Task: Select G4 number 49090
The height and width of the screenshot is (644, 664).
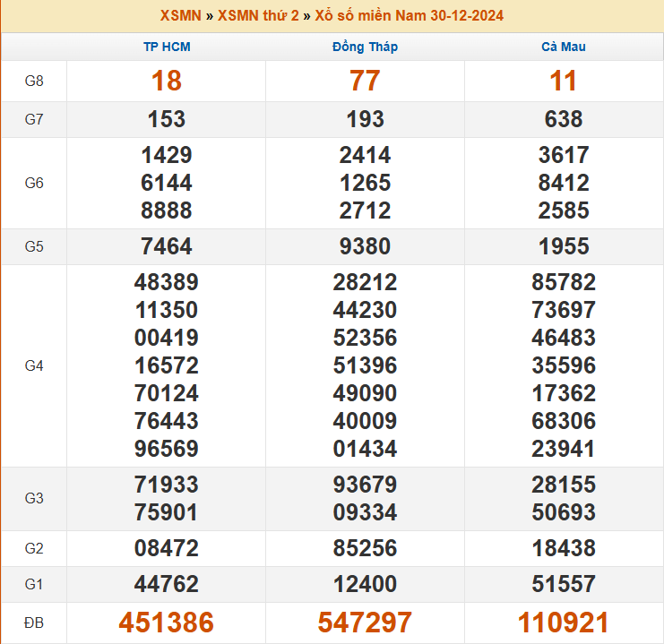Action: coord(365,393)
